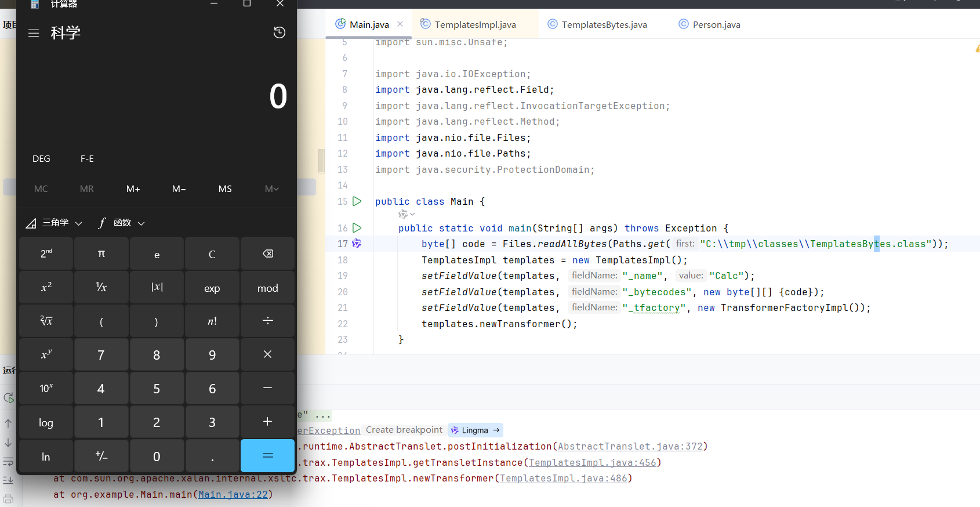The width and height of the screenshot is (980, 507).
Task: Click MS memory store button
Action: click(x=225, y=189)
